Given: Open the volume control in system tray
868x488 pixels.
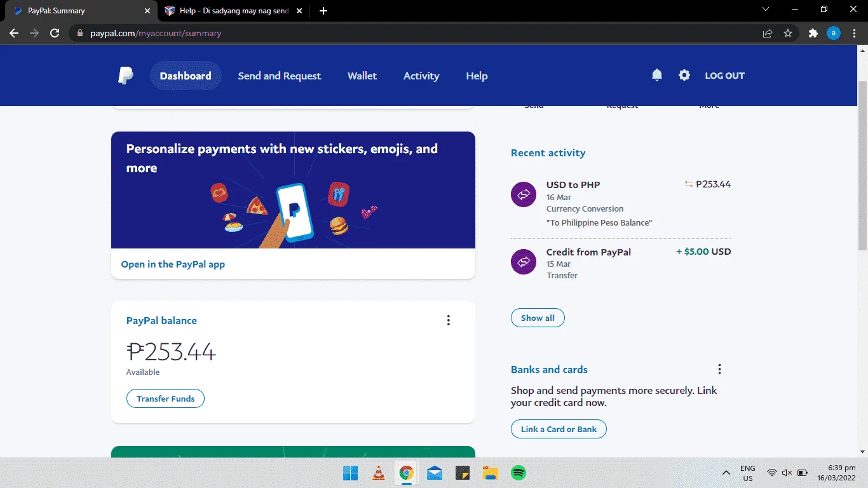Looking at the screenshot, I should [787, 473].
